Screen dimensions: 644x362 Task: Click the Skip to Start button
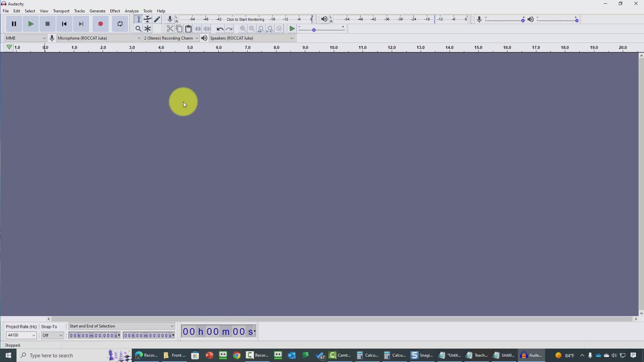[x=64, y=24]
